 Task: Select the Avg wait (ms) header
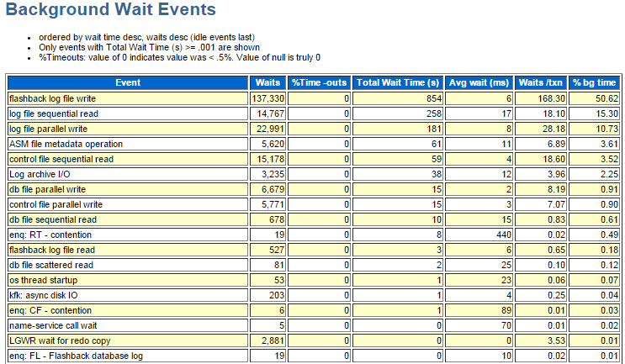pyautogui.click(x=479, y=83)
